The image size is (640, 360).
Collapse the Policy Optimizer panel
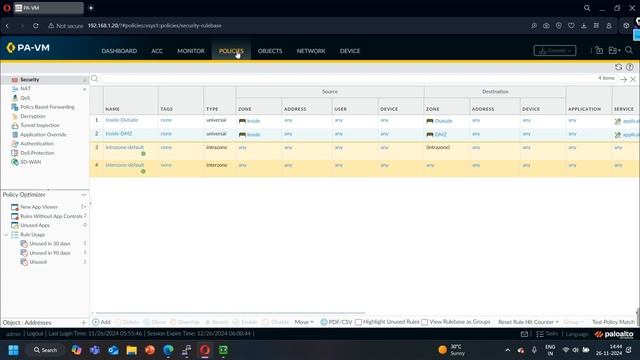(84, 195)
